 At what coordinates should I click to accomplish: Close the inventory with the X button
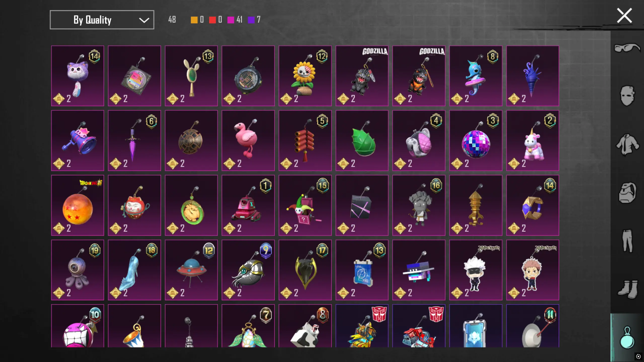click(624, 16)
